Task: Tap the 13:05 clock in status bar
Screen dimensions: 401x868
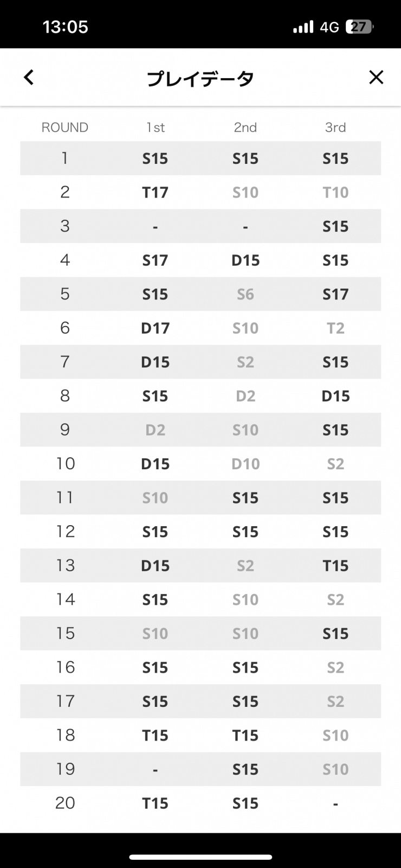Action: (65, 27)
